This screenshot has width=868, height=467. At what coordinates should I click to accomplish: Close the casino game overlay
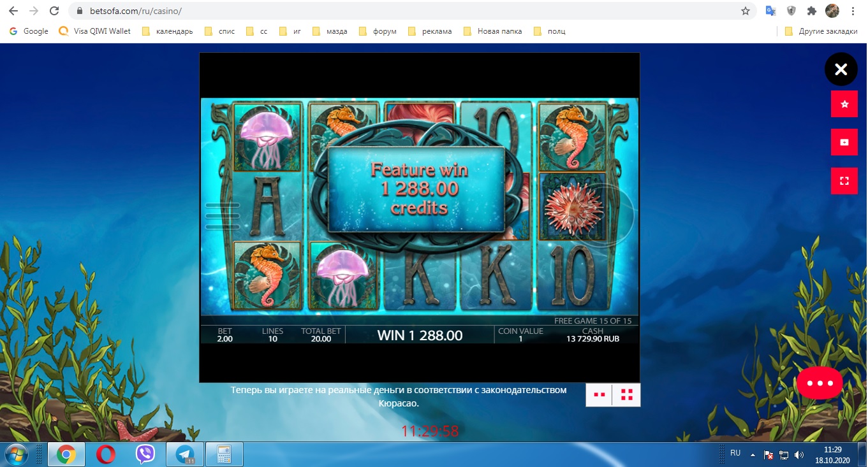pos(841,69)
